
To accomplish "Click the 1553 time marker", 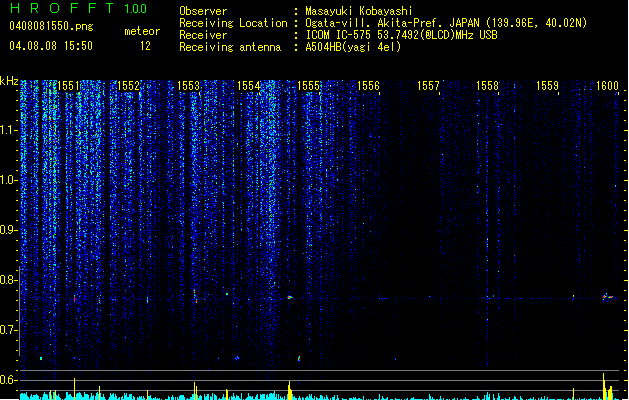I will [188, 86].
